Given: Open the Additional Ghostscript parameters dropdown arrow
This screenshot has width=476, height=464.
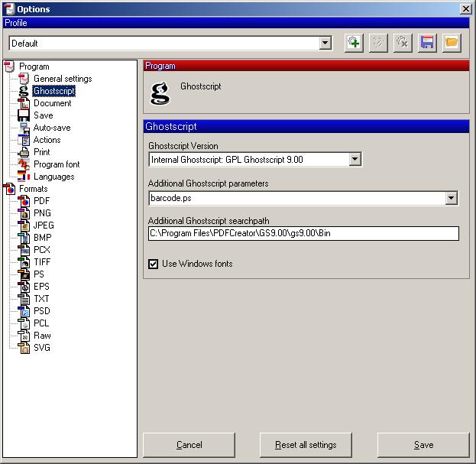Looking at the screenshot, I should click(x=452, y=198).
